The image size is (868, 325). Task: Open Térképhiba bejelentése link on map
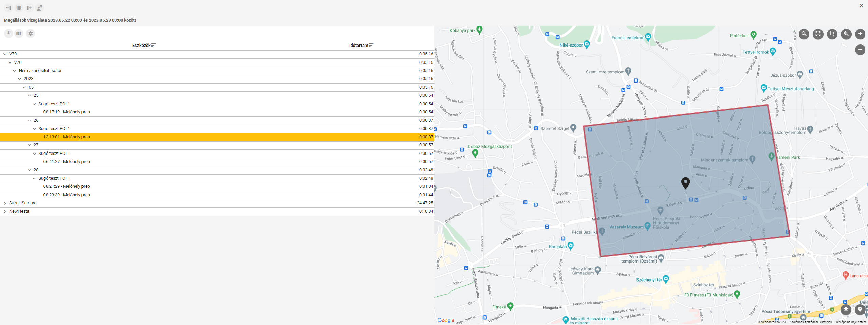pos(851,322)
